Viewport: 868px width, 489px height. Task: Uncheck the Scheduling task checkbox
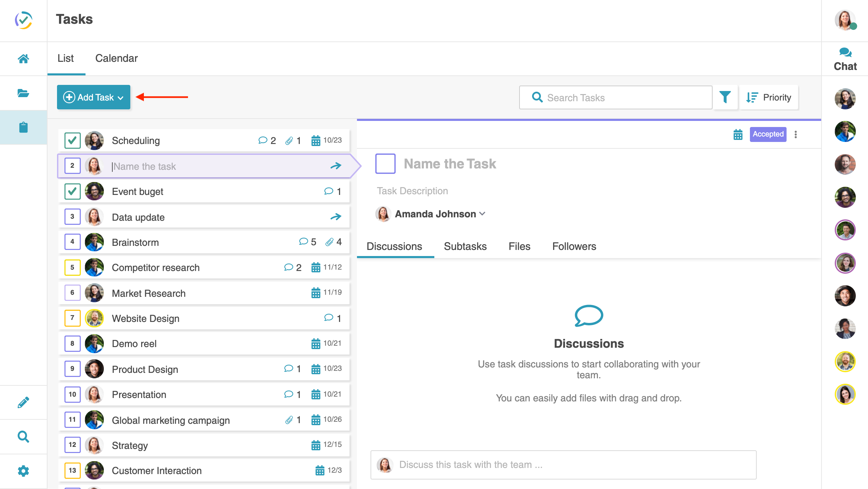[72, 140]
